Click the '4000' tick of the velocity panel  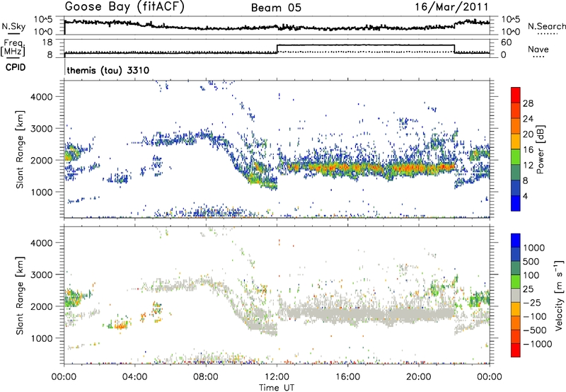pyautogui.click(x=42, y=243)
